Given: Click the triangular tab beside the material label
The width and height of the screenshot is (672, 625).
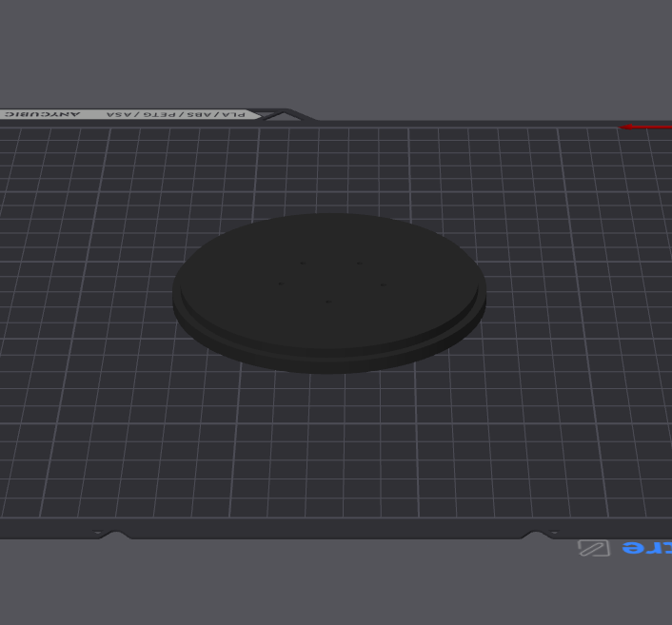Looking at the screenshot, I should [x=270, y=116].
